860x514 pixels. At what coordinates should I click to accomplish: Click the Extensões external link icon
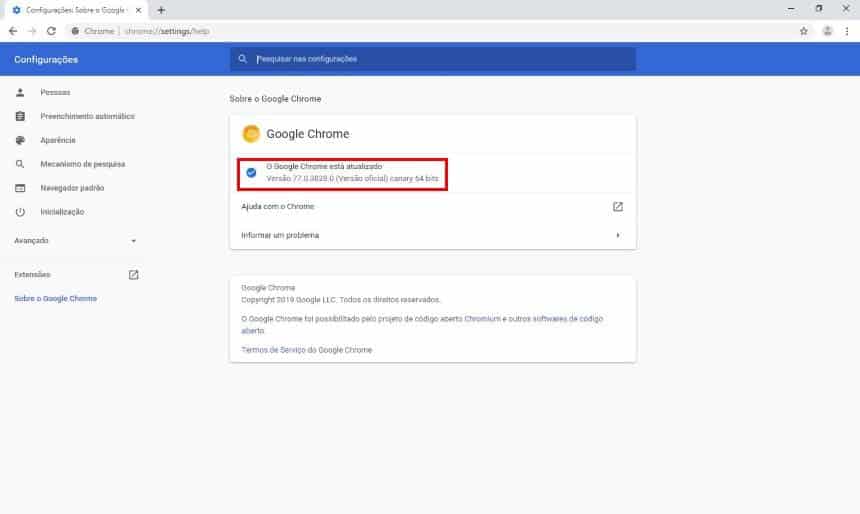coord(133,274)
